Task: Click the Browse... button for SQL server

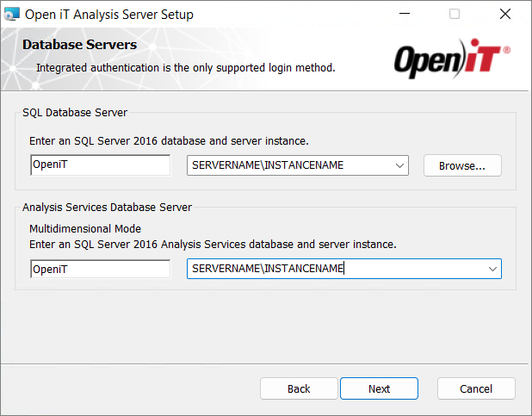Action: (x=462, y=165)
